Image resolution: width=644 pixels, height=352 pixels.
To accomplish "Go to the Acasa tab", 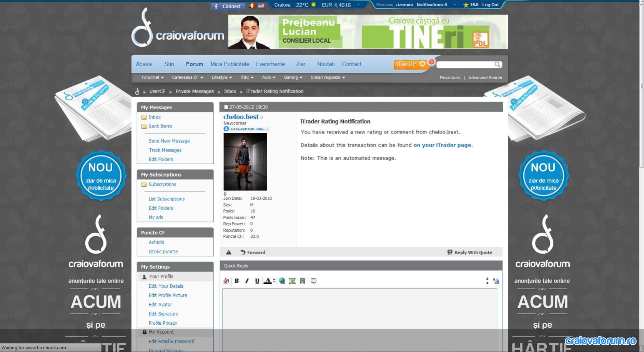I will coord(144,64).
